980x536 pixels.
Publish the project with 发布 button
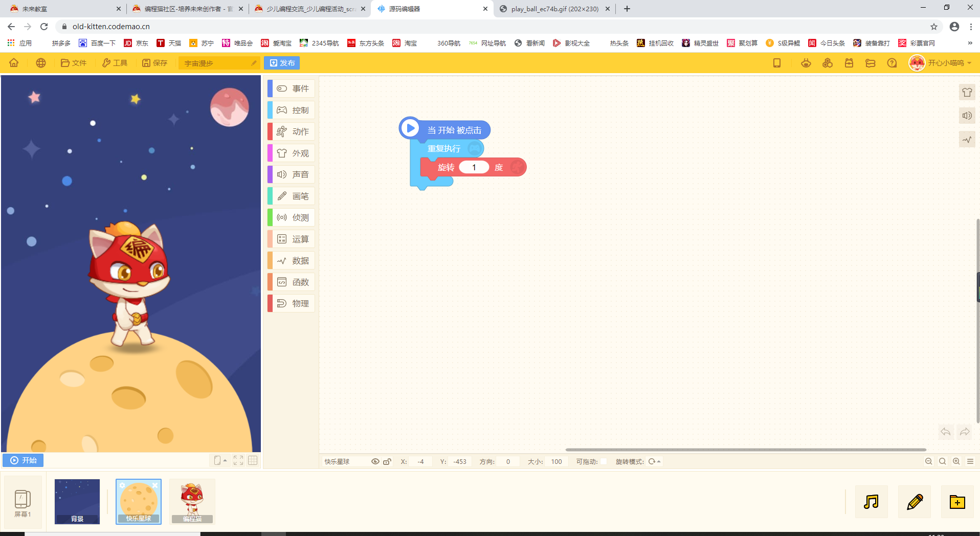pos(282,63)
